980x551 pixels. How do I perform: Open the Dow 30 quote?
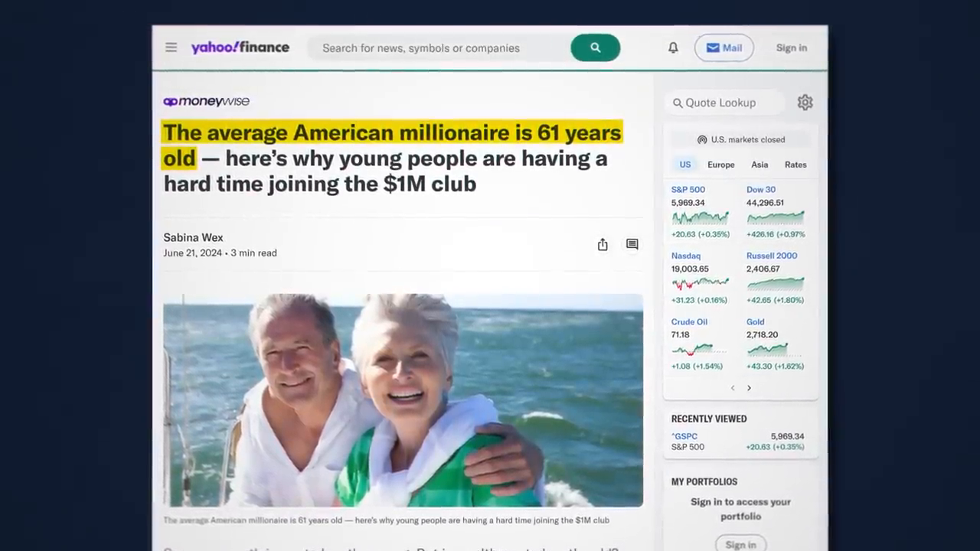coord(761,189)
